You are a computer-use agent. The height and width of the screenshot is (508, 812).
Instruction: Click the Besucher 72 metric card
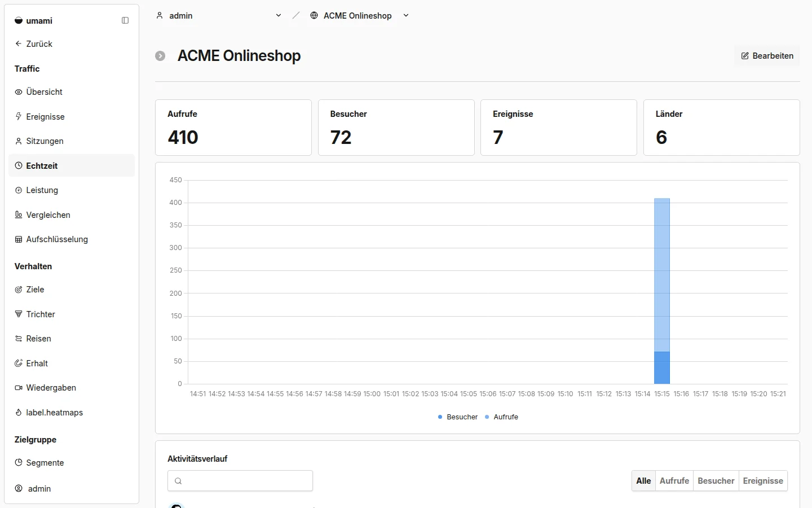pos(396,128)
